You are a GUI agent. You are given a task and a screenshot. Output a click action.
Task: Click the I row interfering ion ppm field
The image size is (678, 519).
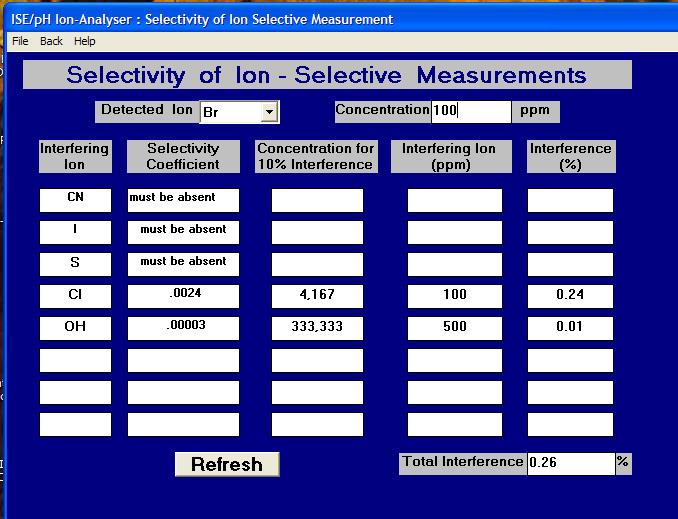(455, 232)
